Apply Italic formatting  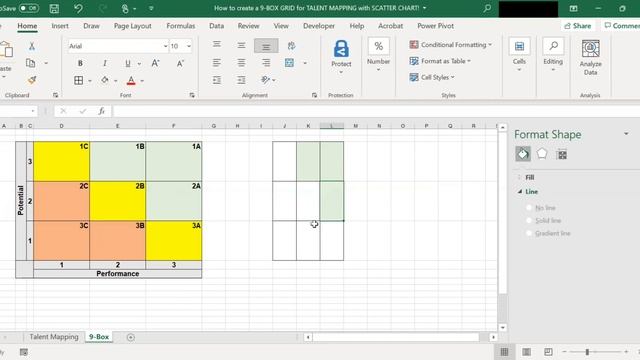pos(104,63)
